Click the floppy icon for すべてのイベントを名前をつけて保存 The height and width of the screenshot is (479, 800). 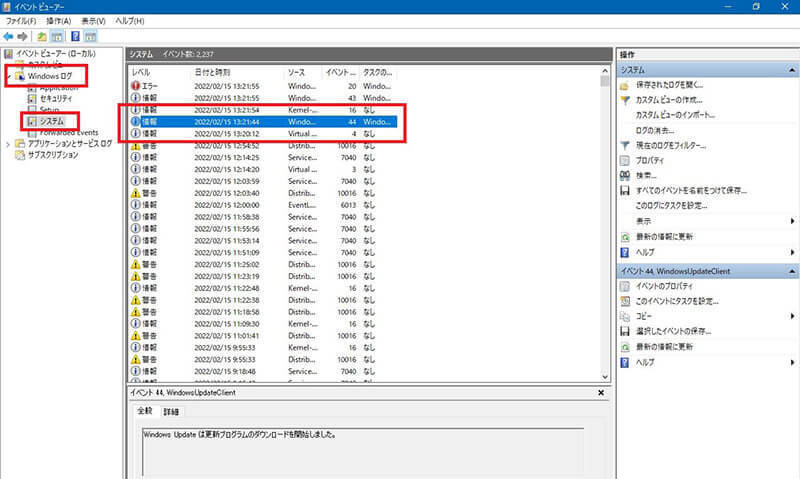[x=625, y=190]
